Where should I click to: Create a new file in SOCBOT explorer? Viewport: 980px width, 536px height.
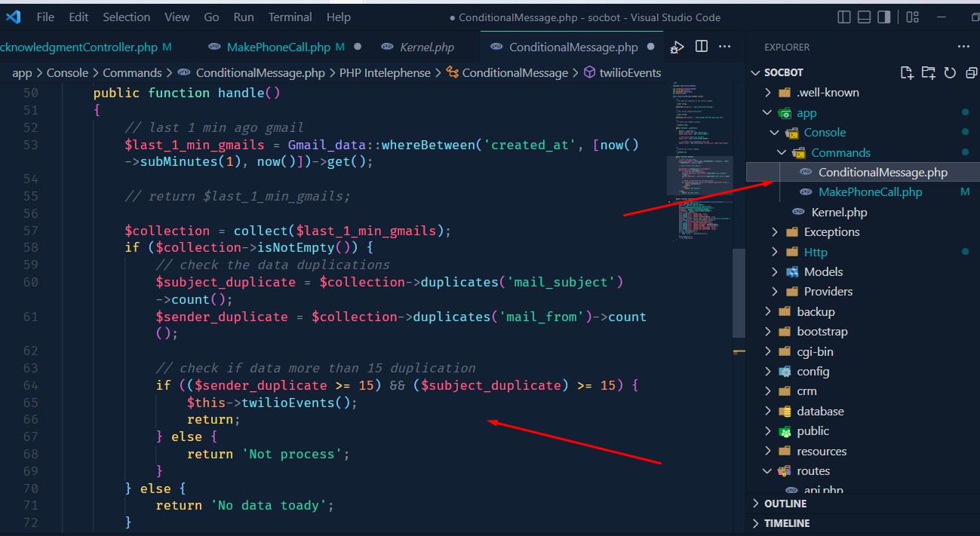(907, 73)
